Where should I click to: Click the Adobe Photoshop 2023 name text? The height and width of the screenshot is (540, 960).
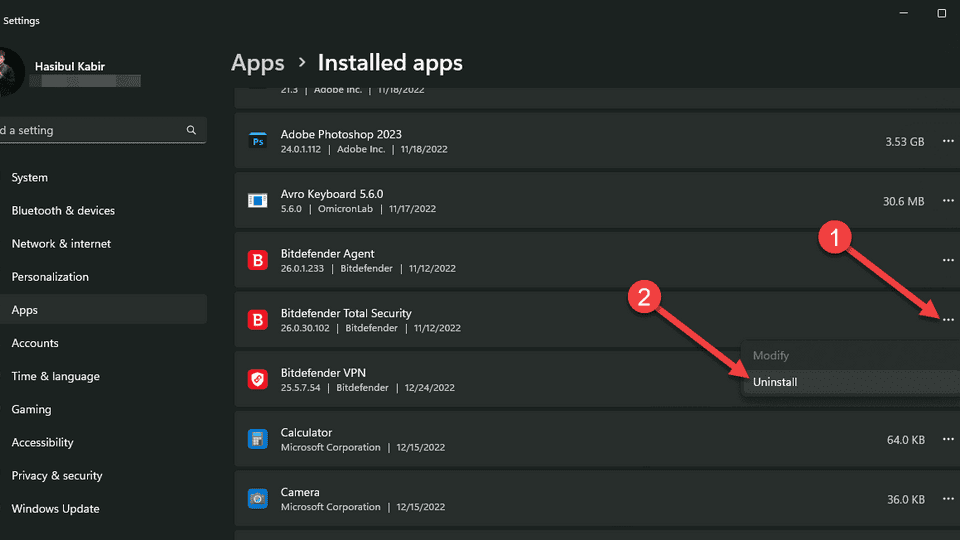click(x=341, y=134)
